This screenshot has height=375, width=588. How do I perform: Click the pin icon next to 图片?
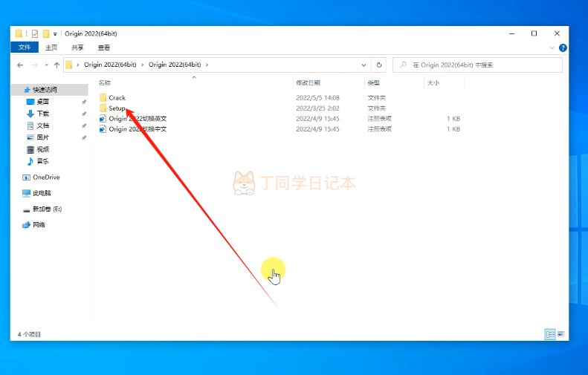pyautogui.click(x=84, y=138)
